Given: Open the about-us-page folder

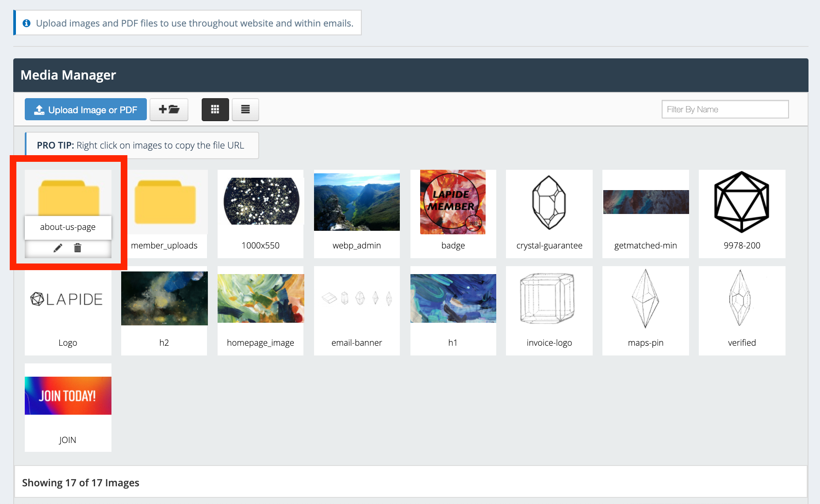Looking at the screenshot, I should click(68, 195).
